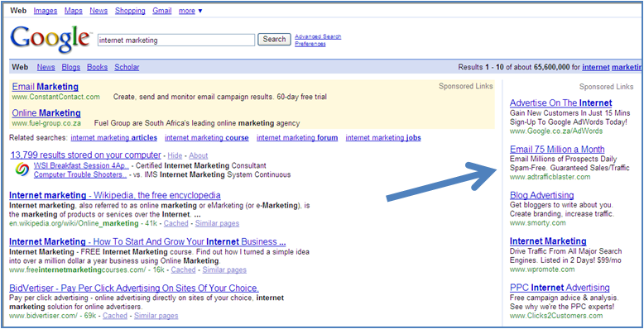This screenshot has width=644, height=329.
Task: Open Images from top navigation
Action: pos(46,11)
